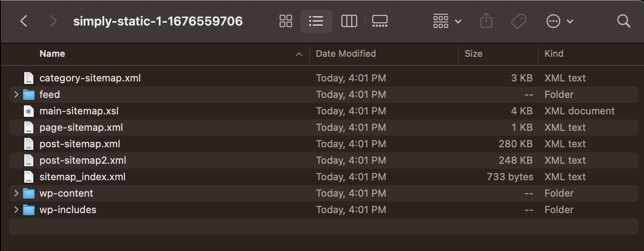The image size is (644, 251).
Task: Expand the wp-includes folder
Action: pyautogui.click(x=16, y=209)
